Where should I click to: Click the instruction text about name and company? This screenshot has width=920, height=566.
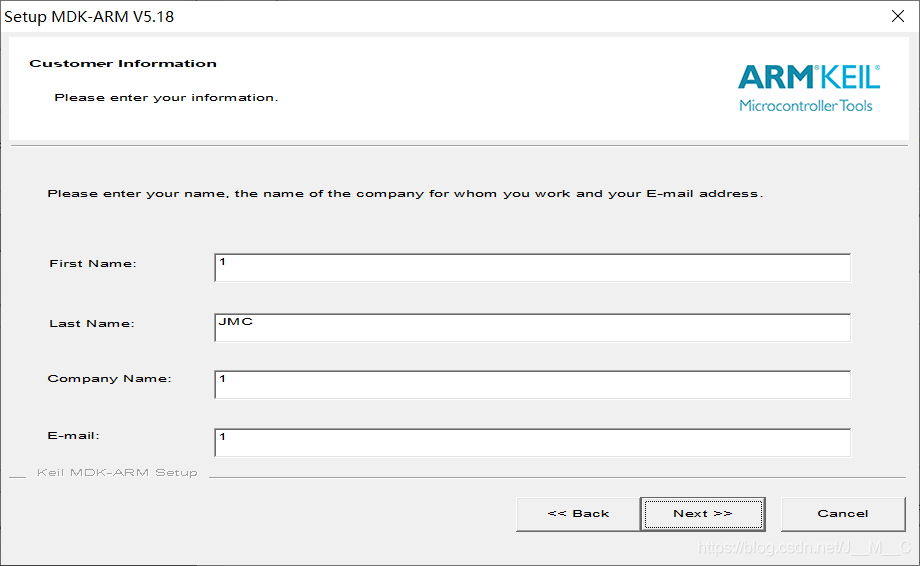pyautogui.click(x=405, y=194)
